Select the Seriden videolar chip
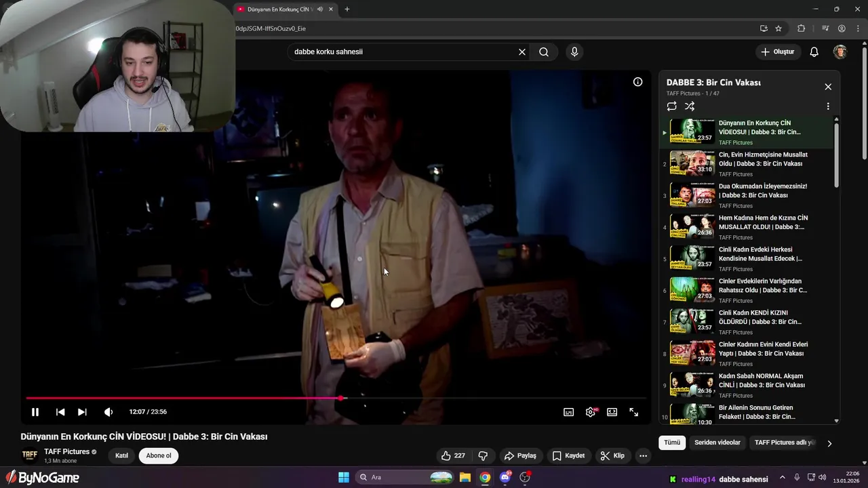868x488 pixels. (x=717, y=443)
